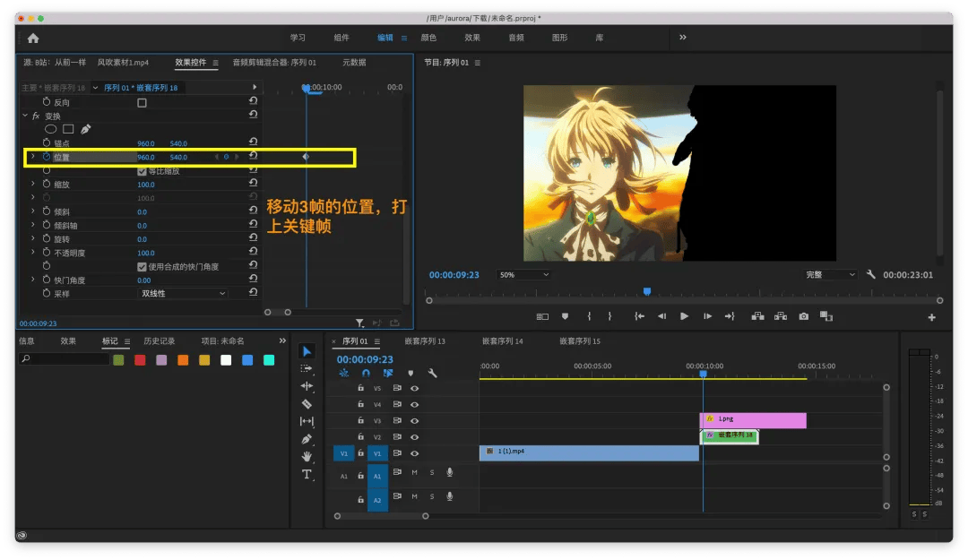The image size is (968, 560).
Task: Open the 元数据 tab
Action: pos(354,63)
